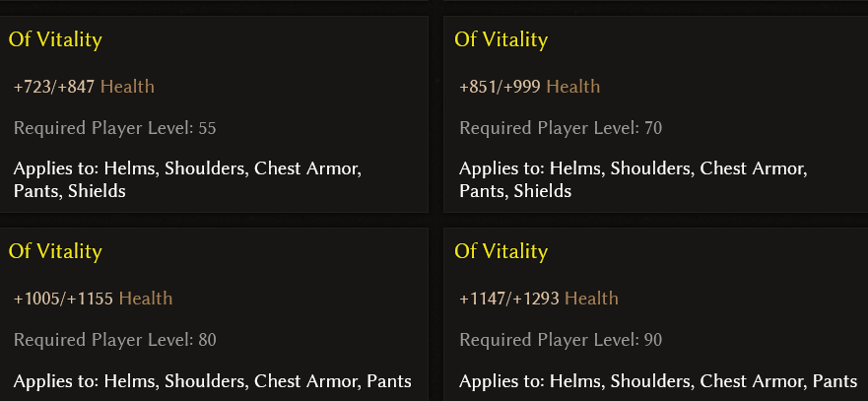Click Required Player Level: 70 text

561,128
